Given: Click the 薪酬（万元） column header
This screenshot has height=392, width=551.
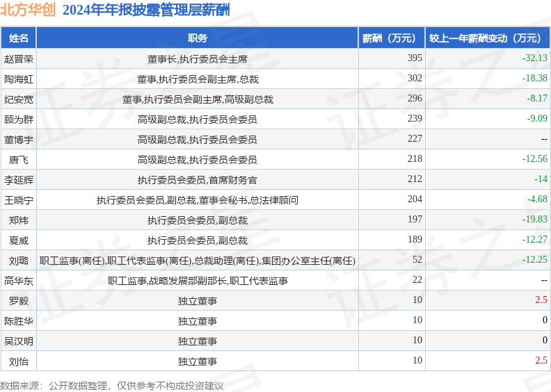Looking at the screenshot, I should tap(392, 38).
